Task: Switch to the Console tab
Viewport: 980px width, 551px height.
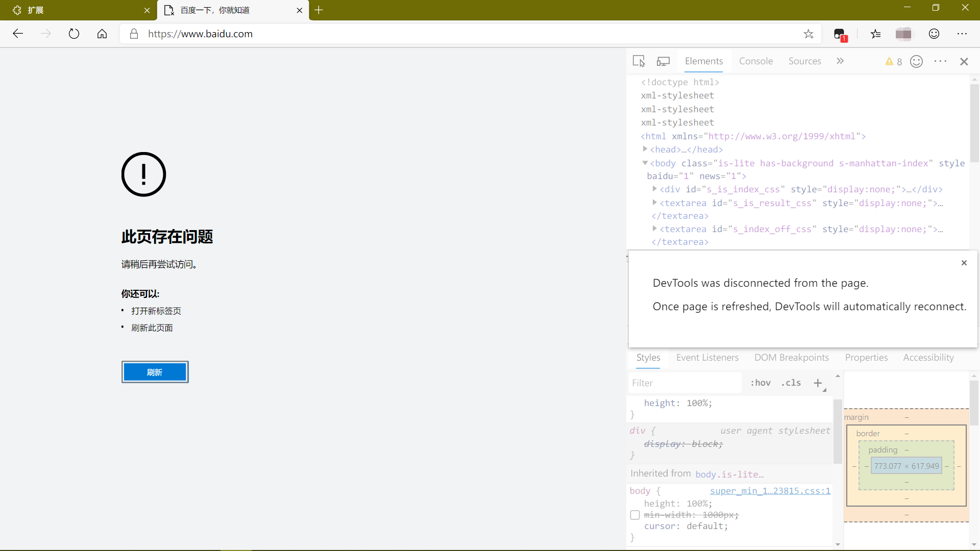Action: coord(756,61)
